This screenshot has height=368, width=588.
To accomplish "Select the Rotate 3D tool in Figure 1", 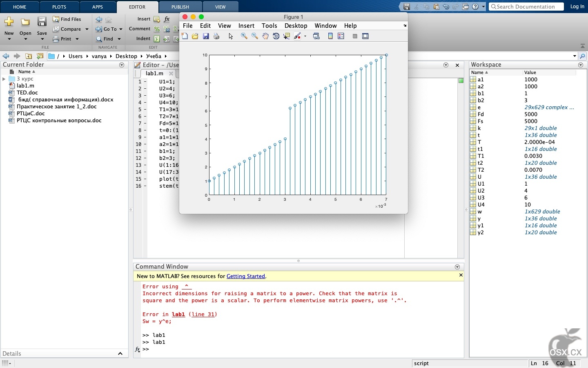I will coord(276,36).
